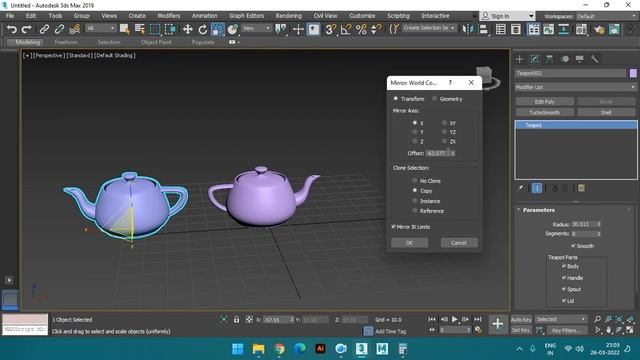This screenshot has width=640, height=360.
Task: Open the selection filter All dropdown
Action: [101, 28]
